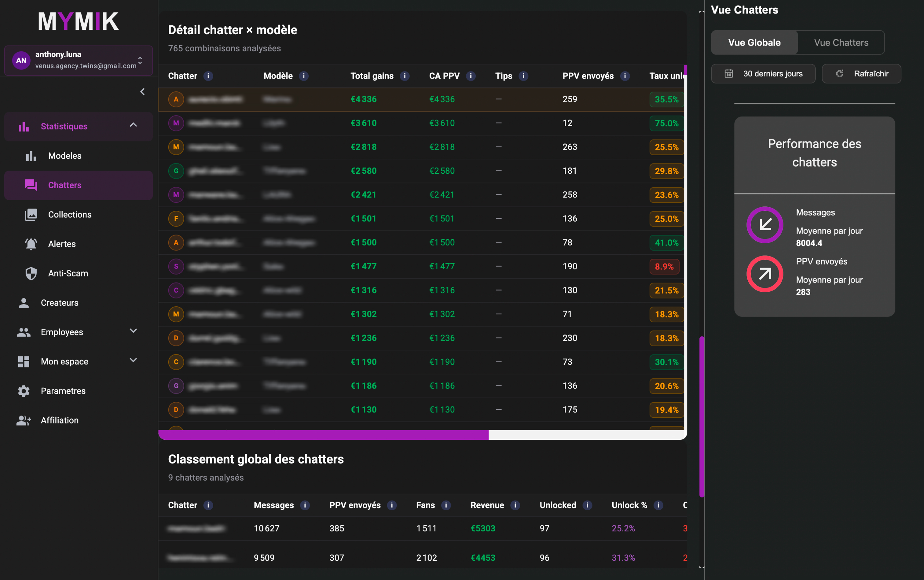The height and width of the screenshot is (580, 924).
Task: Click the 75.0% unlock rate badge
Action: click(x=666, y=123)
